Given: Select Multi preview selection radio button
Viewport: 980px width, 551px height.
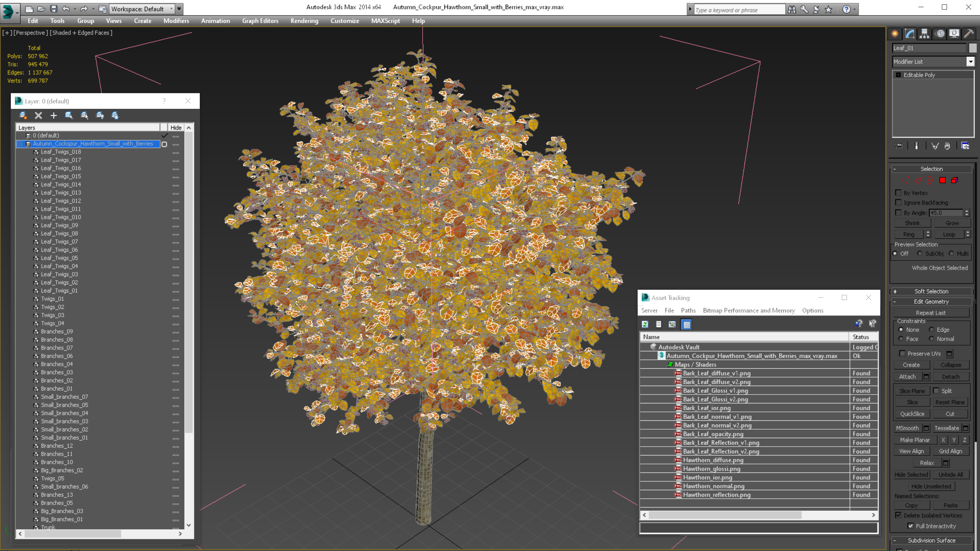Looking at the screenshot, I should [x=951, y=254].
